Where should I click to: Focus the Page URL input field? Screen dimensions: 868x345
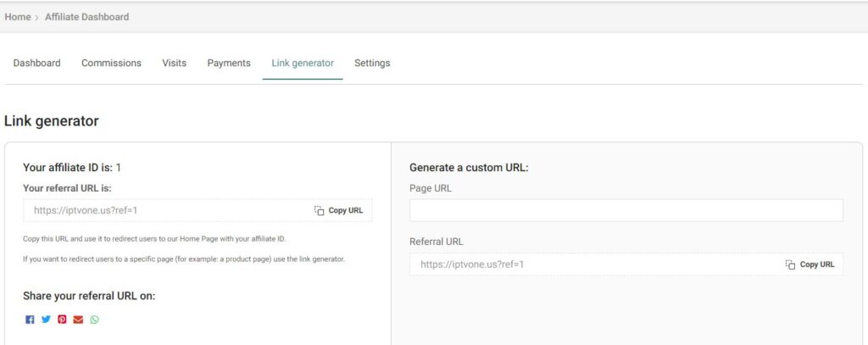point(626,210)
